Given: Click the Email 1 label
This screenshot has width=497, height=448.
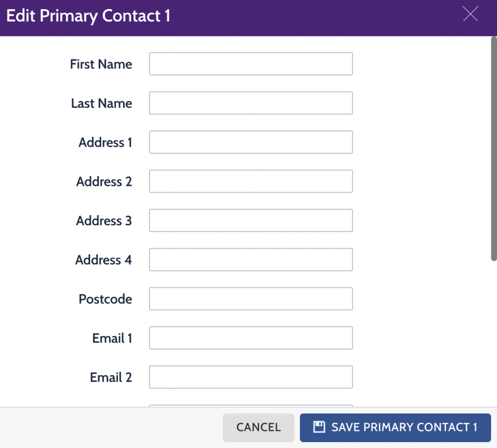Looking at the screenshot, I should pyautogui.click(x=112, y=338).
